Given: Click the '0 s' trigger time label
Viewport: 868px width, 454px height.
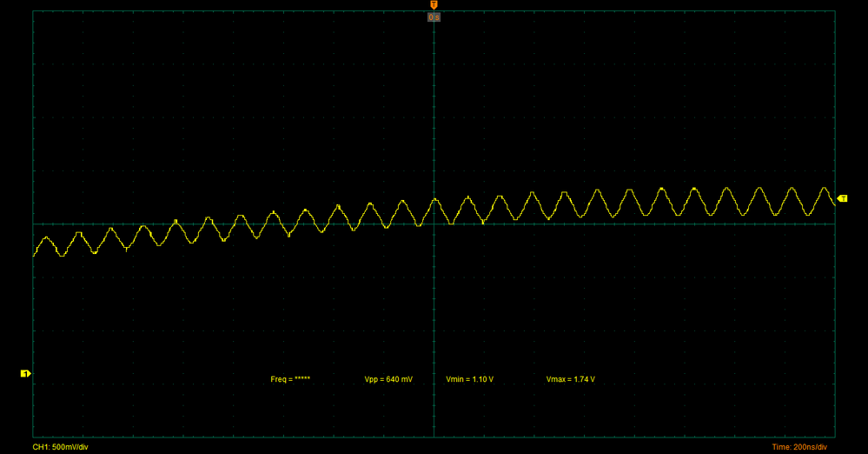Looking at the screenshot, I should pos(434,17).
